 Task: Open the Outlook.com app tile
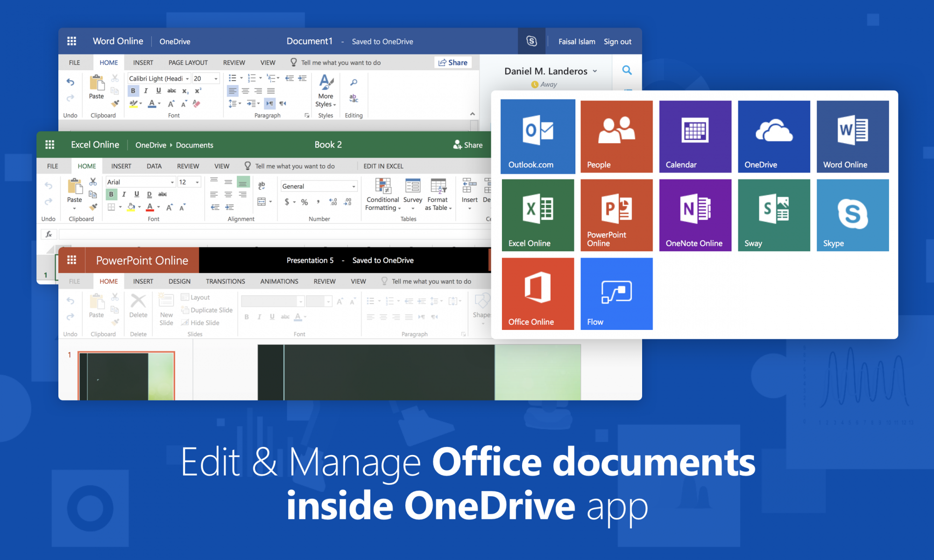(538, 136)
